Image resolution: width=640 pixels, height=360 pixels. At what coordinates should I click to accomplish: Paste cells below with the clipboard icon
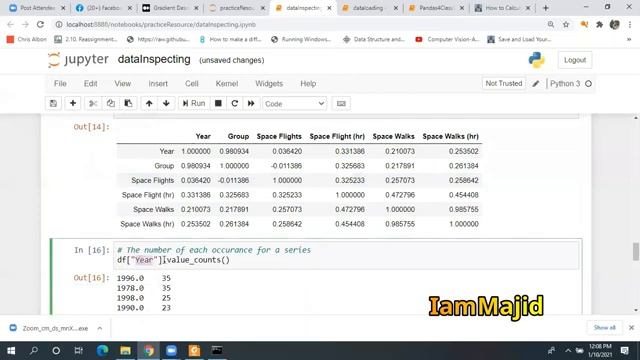pyautogui.click(x=128, y=104)
